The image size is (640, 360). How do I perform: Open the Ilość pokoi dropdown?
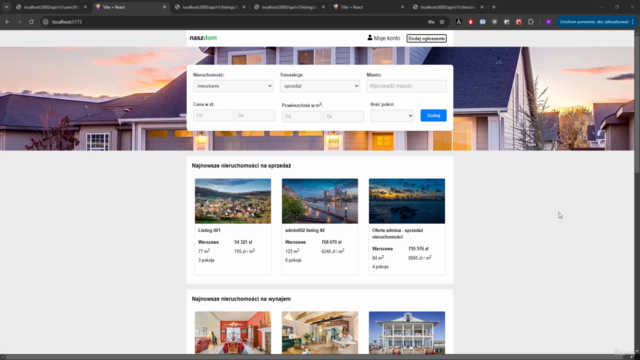392,116
